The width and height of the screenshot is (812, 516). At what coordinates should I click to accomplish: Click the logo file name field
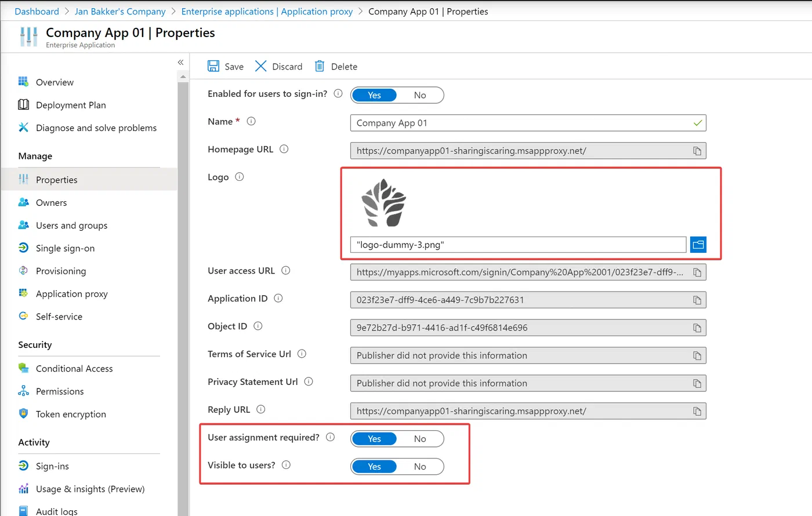[x=519, y=245]
